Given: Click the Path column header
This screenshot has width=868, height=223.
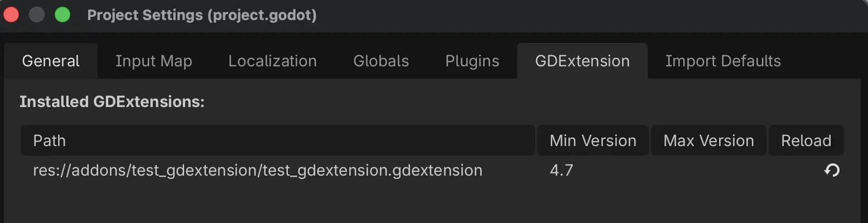Looking at the screenshot, I should point(277,140).
